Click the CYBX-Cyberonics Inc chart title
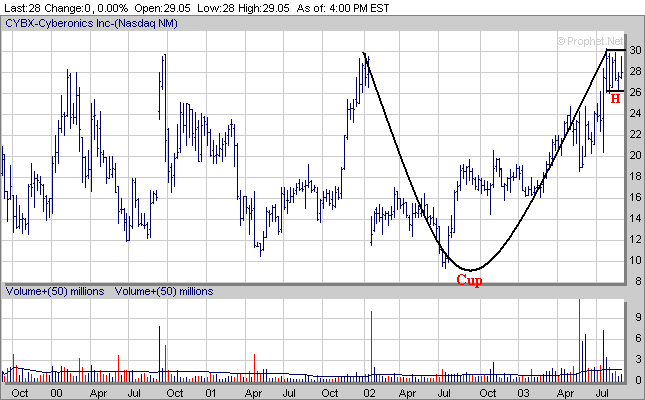 tap(91, 23)
